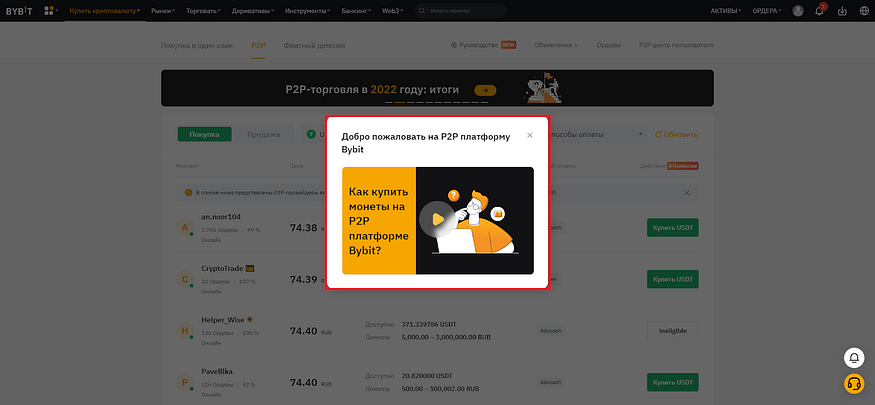Open the apps grid menu icon
The image size is (875, 405).
click(x=49, y=11)
